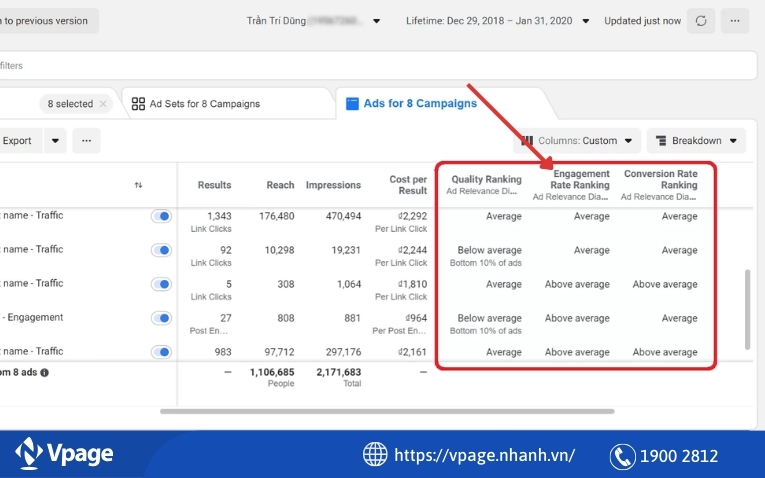765x478 pixels.
Task: Click the filters search field
Action: [x=379, y=65]
